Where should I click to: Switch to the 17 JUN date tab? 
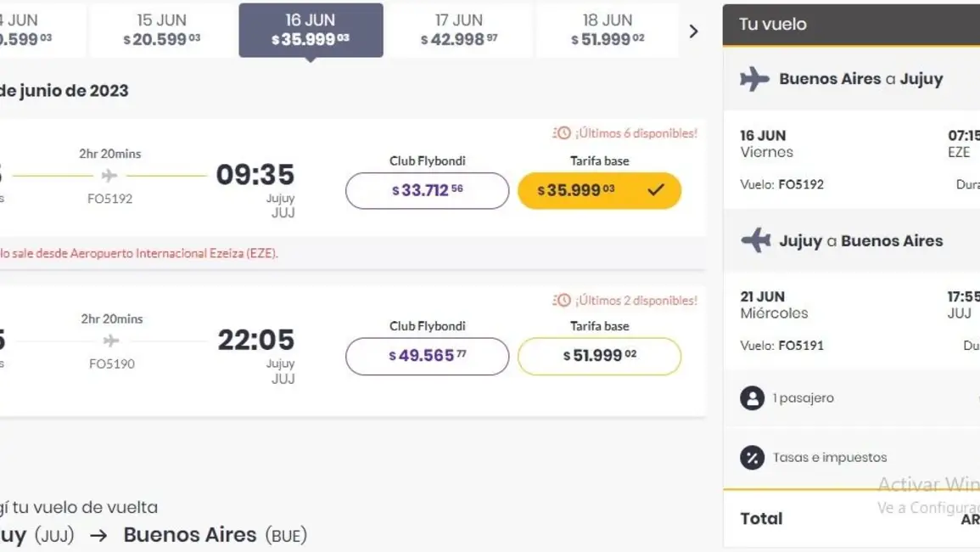click(459, 30)
